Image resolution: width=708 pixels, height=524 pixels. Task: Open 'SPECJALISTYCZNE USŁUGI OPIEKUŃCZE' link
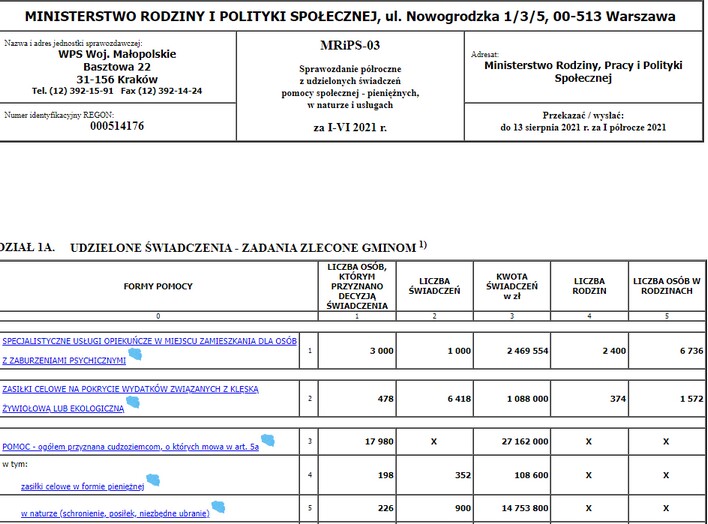tap(149, 340)
